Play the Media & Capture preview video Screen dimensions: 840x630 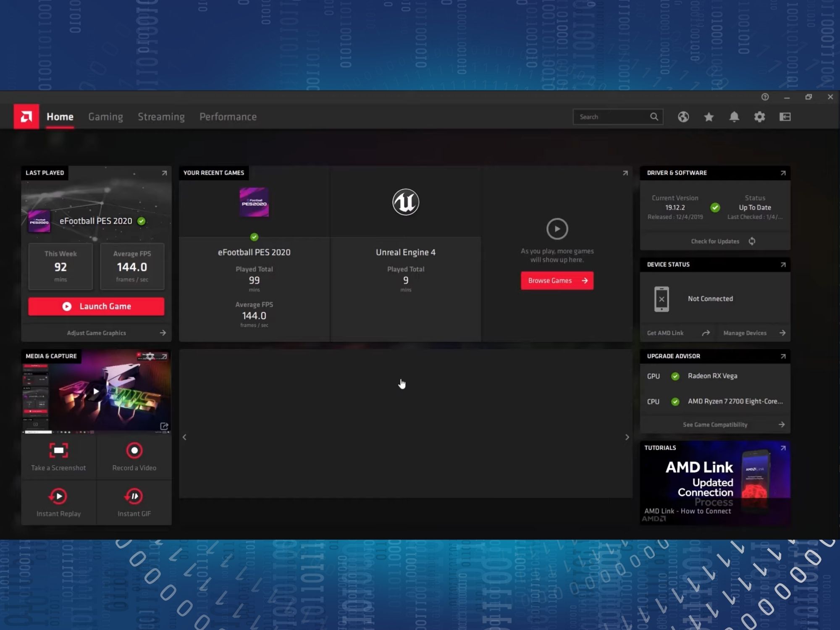point(96,391)
